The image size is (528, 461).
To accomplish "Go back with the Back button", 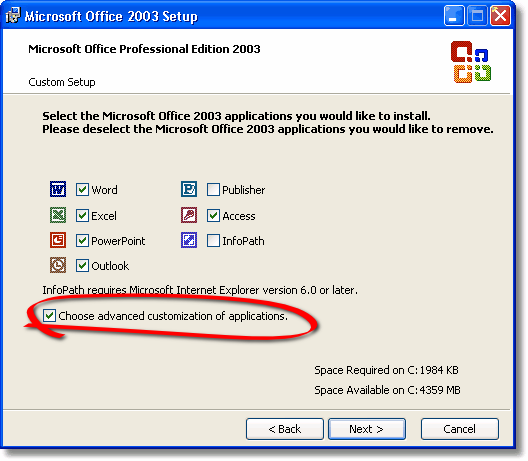I will [x=285, y=429].
